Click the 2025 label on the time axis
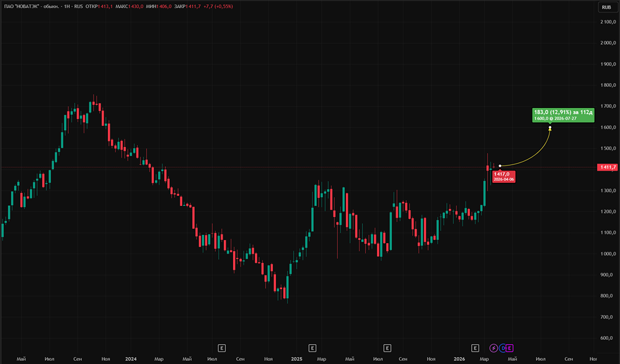620x364 pixels. 296,359
